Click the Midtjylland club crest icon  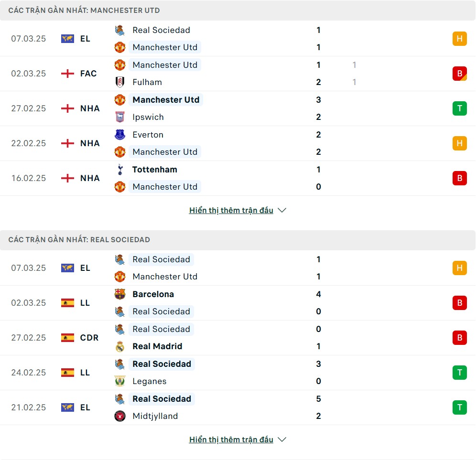(120, 417)
